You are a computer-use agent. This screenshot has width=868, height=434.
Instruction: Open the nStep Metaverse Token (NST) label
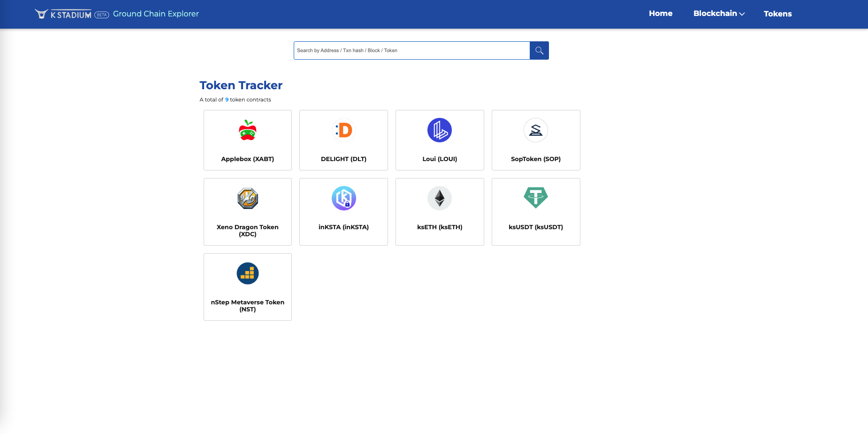pyautogui.click(x=247, y=305)
